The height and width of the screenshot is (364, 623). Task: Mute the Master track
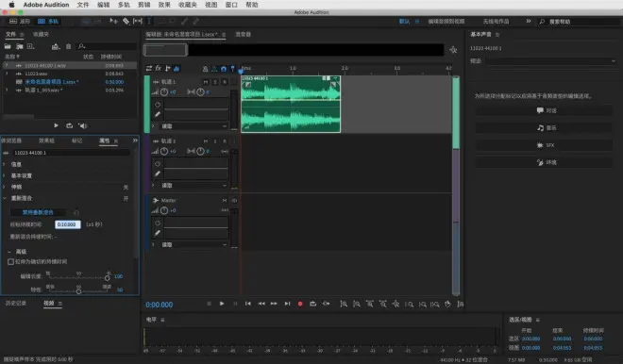[x=225, y=201]
